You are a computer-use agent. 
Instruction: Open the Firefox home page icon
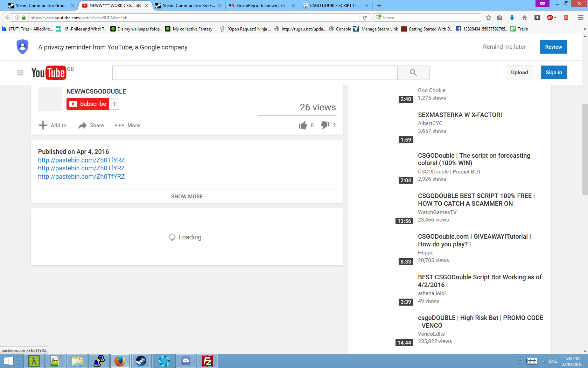[x=524, y=18]
